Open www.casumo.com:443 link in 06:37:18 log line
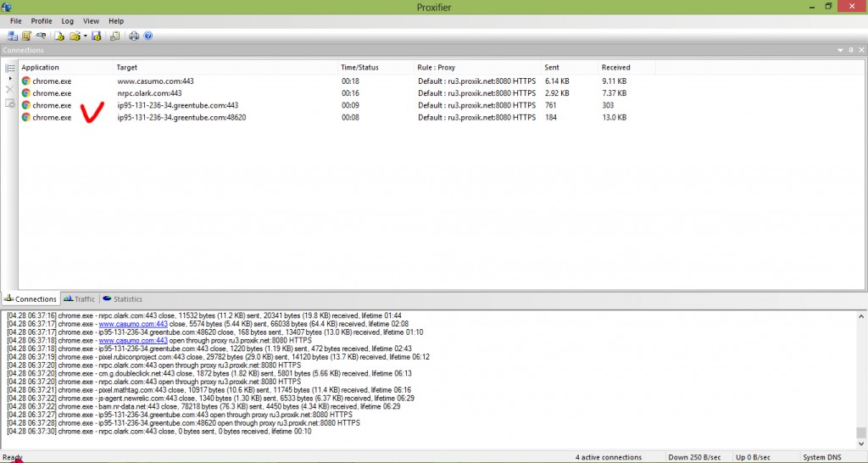The height and width of the screenshot is (463, 868). pos(133,341)
